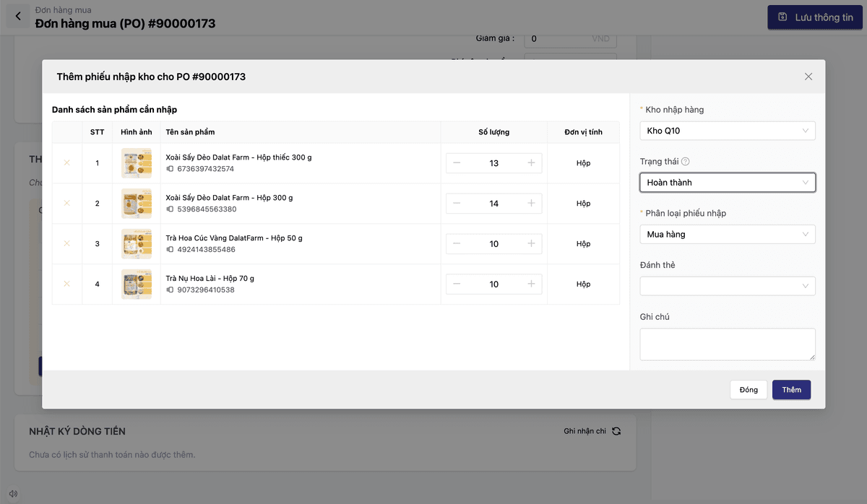Click the refresh icon beside Ghi nhận chi
The image size is (867, 504).
(x=616, y=431)
